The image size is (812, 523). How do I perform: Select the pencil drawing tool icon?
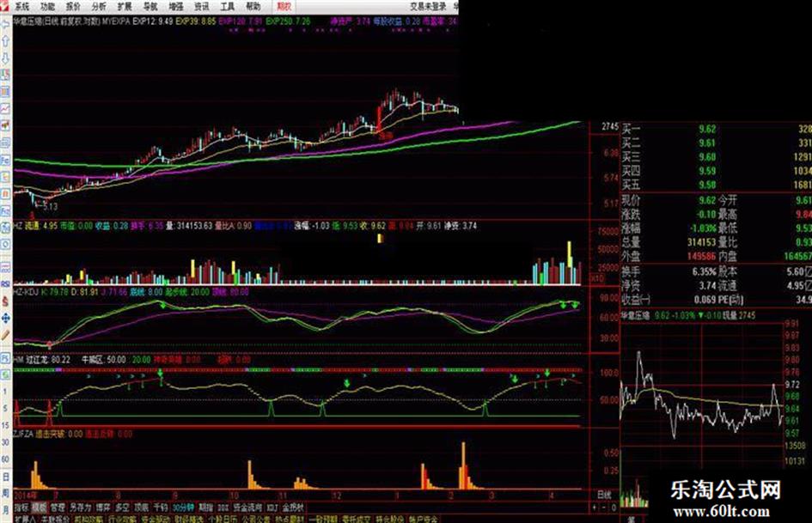(6, 335)
